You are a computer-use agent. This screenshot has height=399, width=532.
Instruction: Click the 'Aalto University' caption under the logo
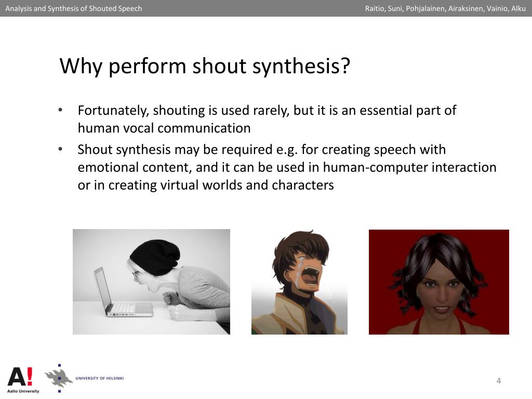(x=23, y=391)
